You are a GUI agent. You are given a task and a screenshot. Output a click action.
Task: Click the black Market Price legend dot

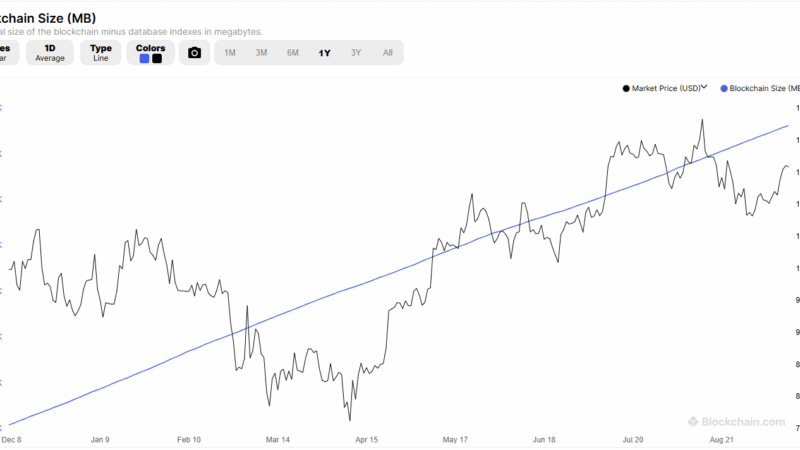(x=625, y=88)
